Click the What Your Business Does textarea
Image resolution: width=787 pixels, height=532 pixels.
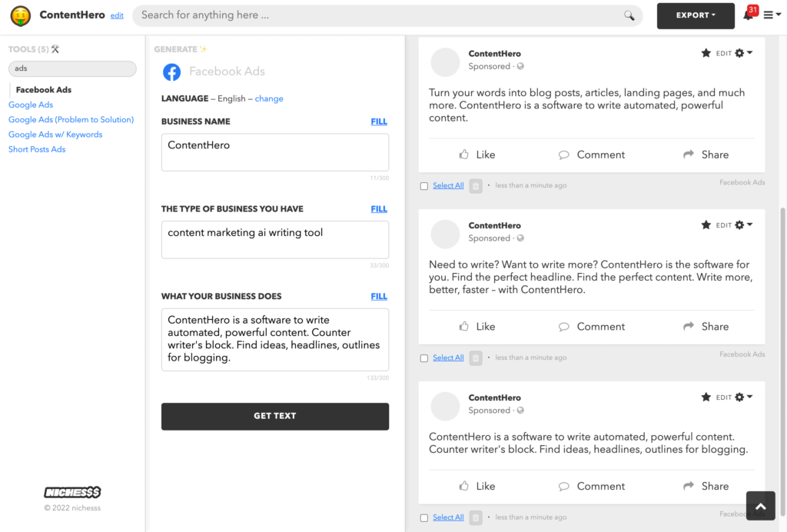[275, 340]
